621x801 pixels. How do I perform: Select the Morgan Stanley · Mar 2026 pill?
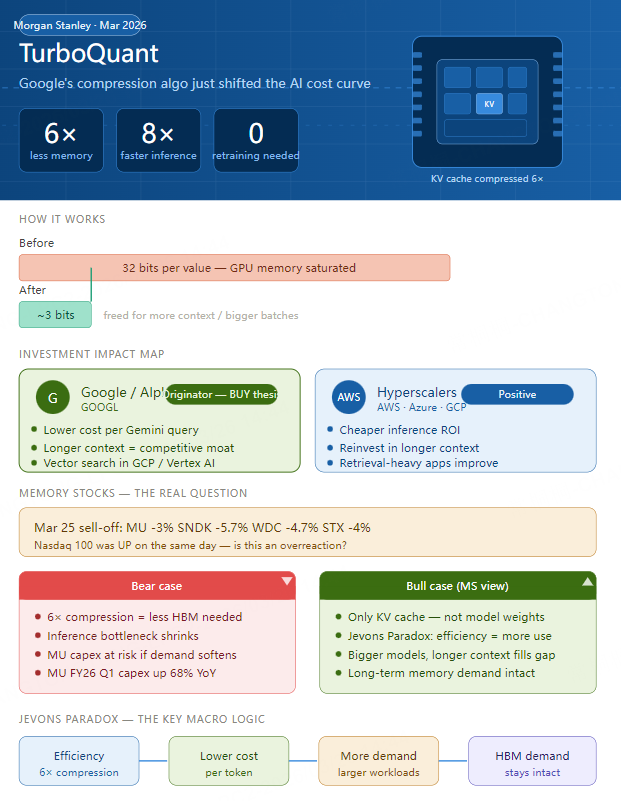pos(80,25)
